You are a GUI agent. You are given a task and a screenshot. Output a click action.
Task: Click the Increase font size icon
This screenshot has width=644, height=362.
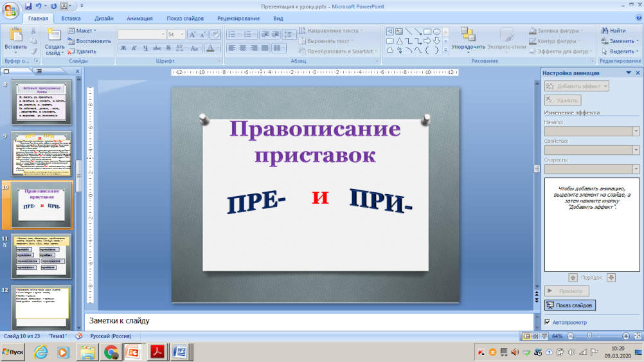(x=192, y=35)
